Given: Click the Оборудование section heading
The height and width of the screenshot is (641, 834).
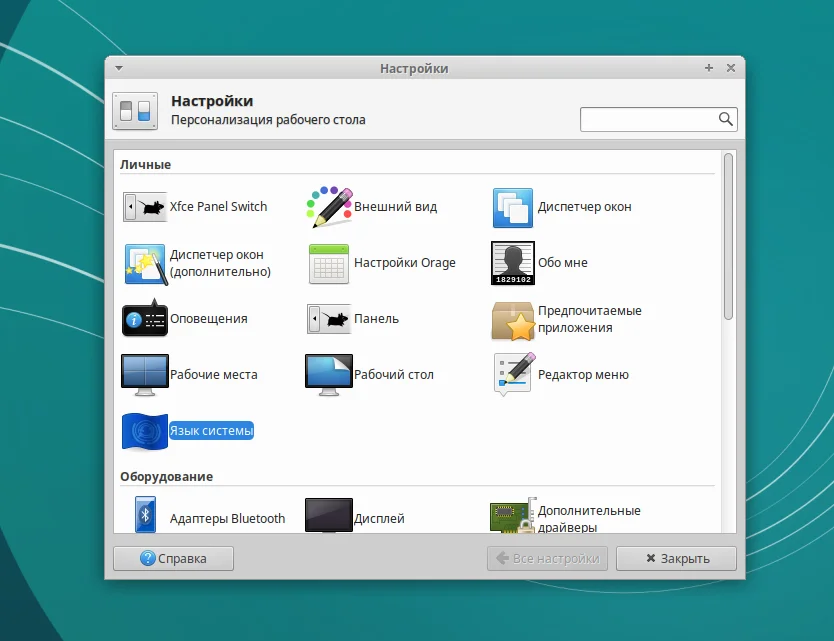Looking at the screenshot, I should click(166, 477).
